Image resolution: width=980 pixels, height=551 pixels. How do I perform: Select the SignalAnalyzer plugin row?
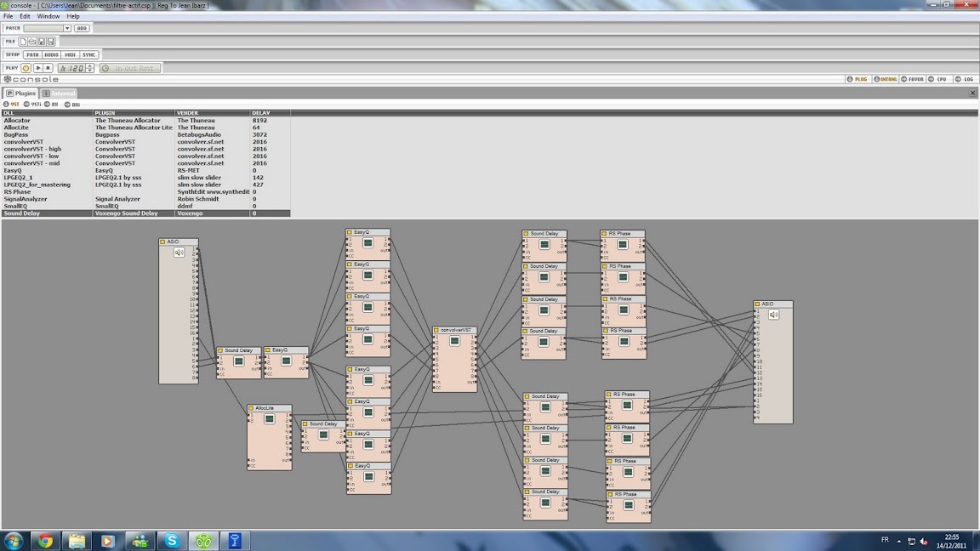tap(146, 199)
